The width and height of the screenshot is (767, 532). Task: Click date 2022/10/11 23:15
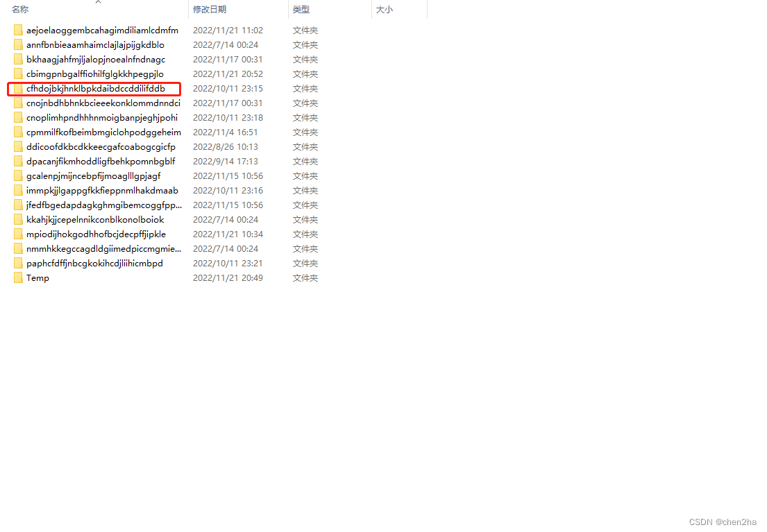point(228,89)
